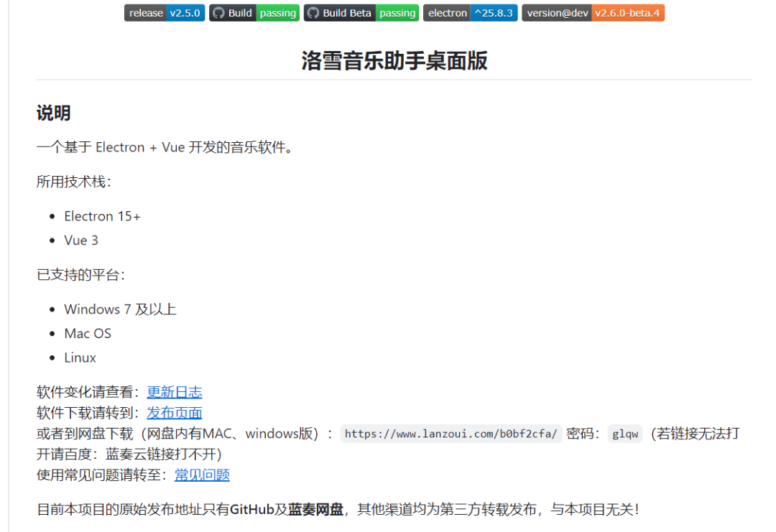This screenshot has width=776, height=532.
Task: Click the Electron + Vue description sentence
Action: (x=166, y=147)
